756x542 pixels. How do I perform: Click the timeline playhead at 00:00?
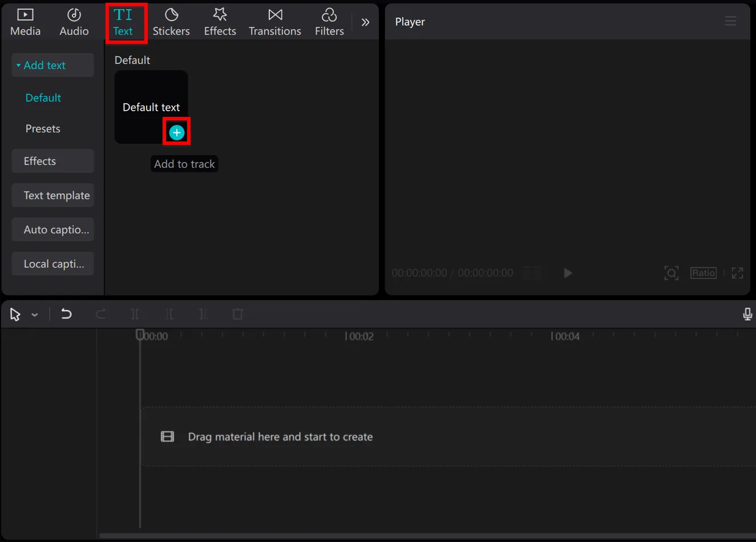tap(140, 335)
